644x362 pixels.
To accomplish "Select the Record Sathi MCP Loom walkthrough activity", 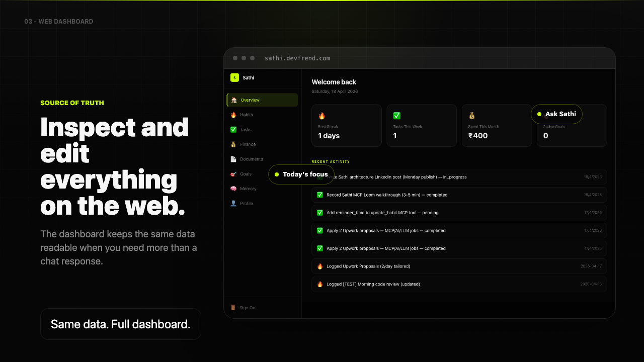I will pyautogui.click(x=459, y=195).
